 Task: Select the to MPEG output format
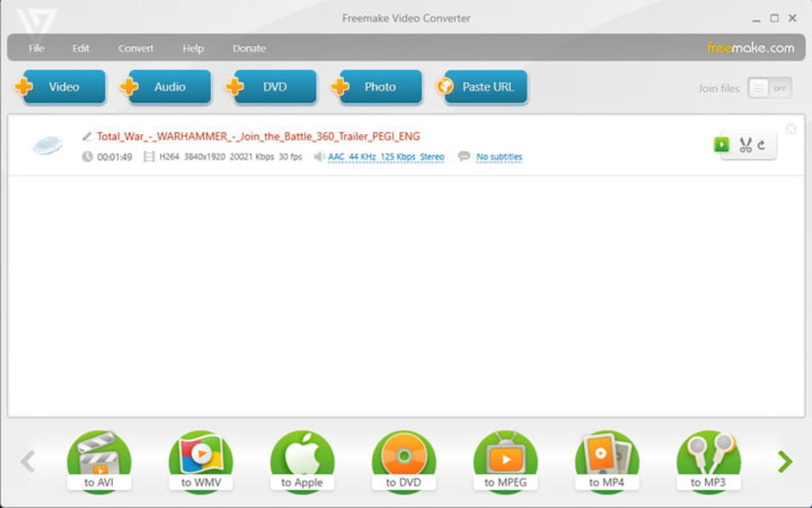coord(505,461)
